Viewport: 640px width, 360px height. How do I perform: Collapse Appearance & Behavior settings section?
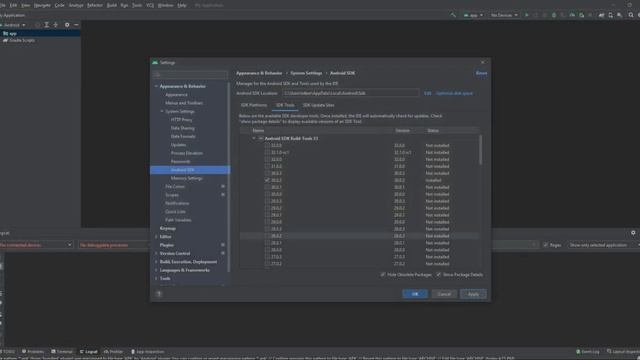point(156,86)
